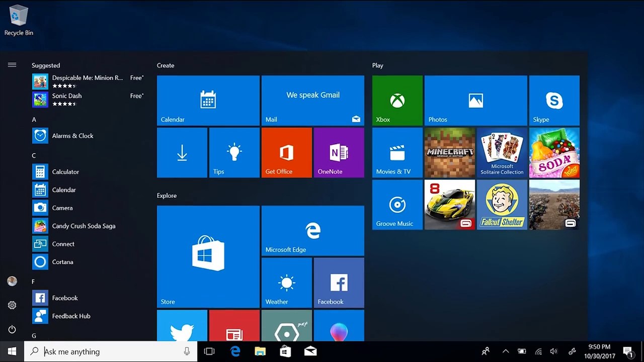Viewport: 644px width, 362px height.
Task: Open Facebook in the app list
Action: 88,298
